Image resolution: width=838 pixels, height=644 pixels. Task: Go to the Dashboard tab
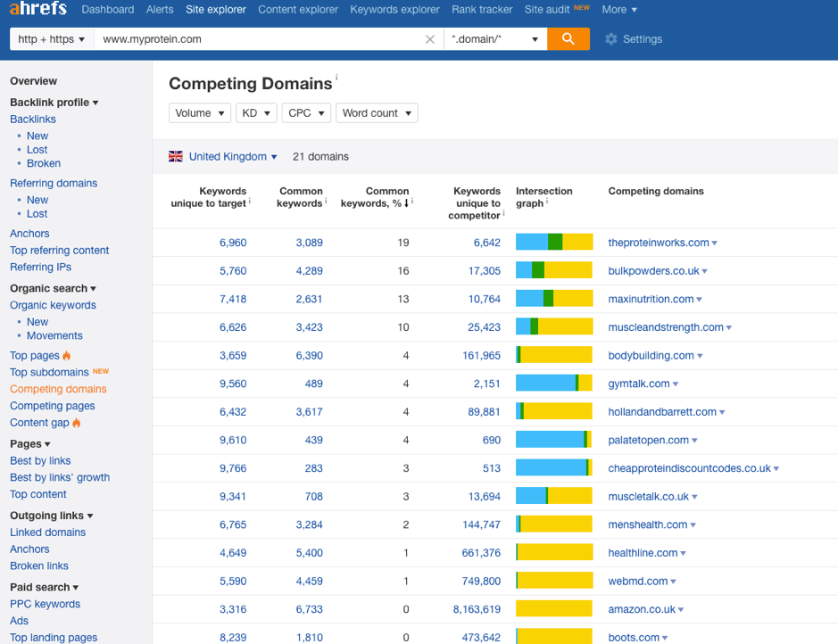coord(108,10)
